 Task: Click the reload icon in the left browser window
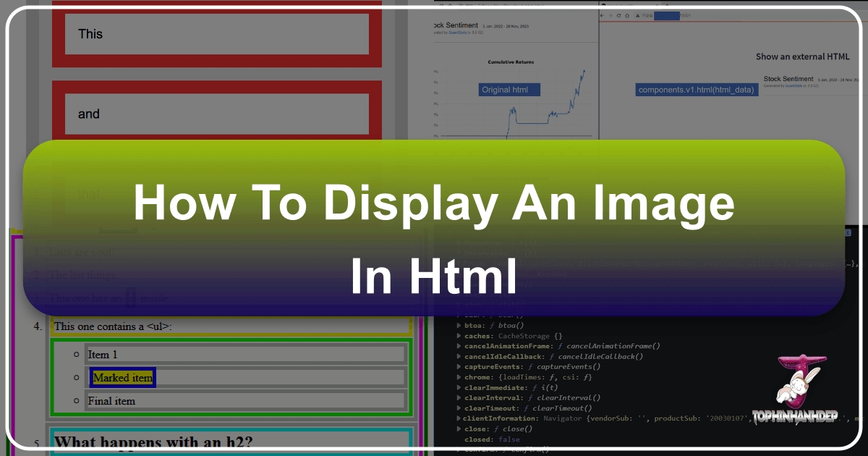click(x=441, y=4)
